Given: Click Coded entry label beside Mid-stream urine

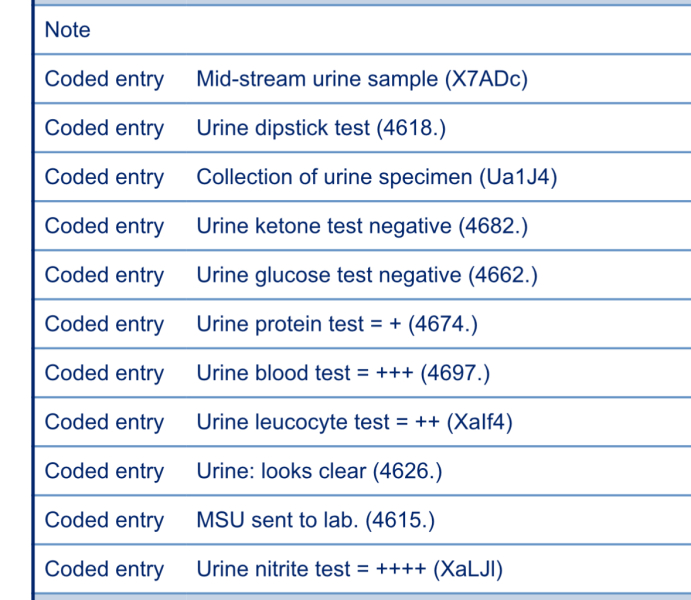Looking at the screenshot, I should click(104, 79).
